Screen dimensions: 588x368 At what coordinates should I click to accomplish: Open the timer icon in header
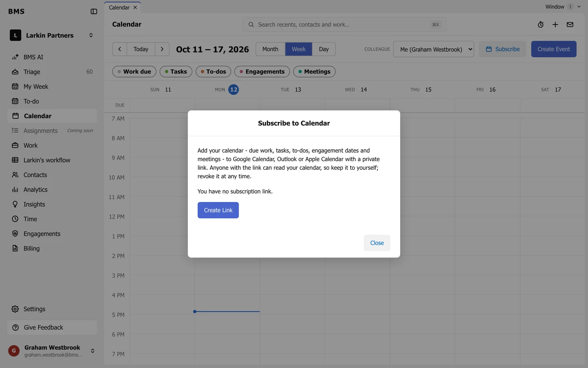pyautogui.click(x=541, y=25)
